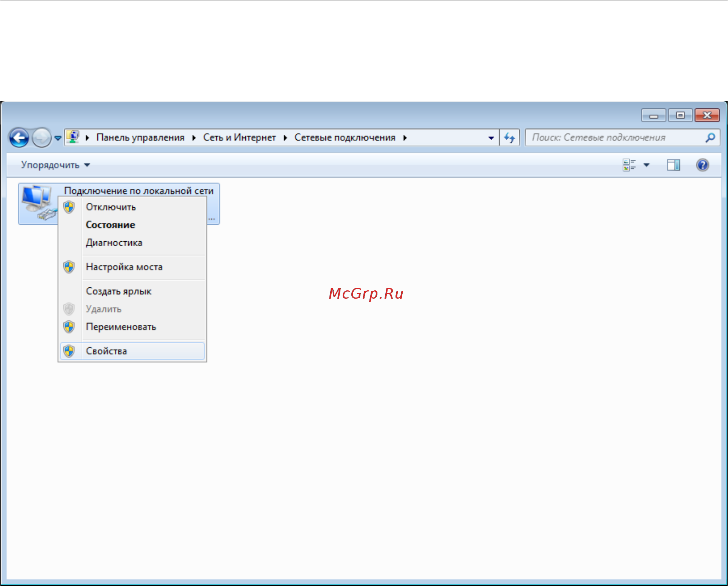Expand the root arrow before Панель управления
The height and width of the screenshot is (586, 728).
click(x=87, y=138)
